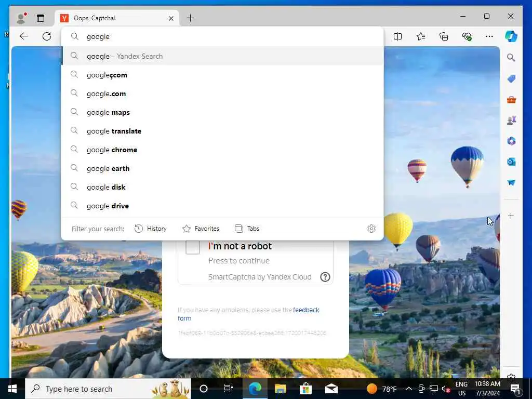The width and height of the screenshot is (532, 399).
Task: Filter search by Favorites
Action: pyautogui.click(x=201, y=229)
